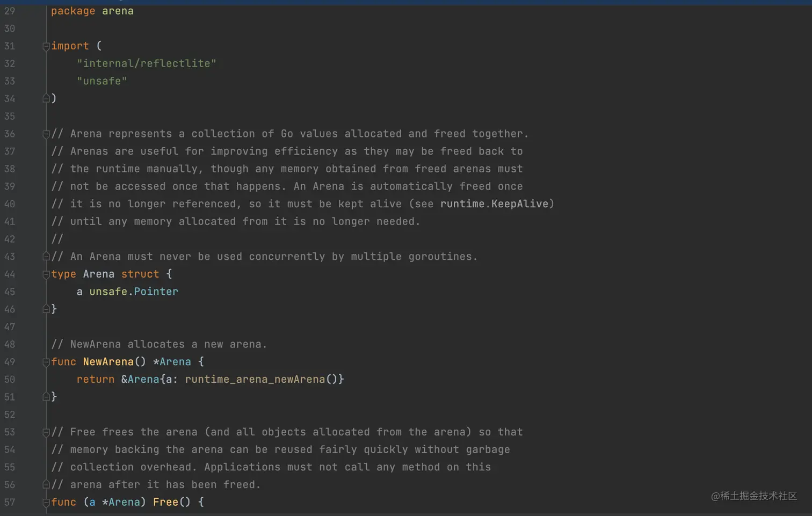812x516 pixels.
Task: Click the "internal/reflectlite" import string
Action: [146, 63]
